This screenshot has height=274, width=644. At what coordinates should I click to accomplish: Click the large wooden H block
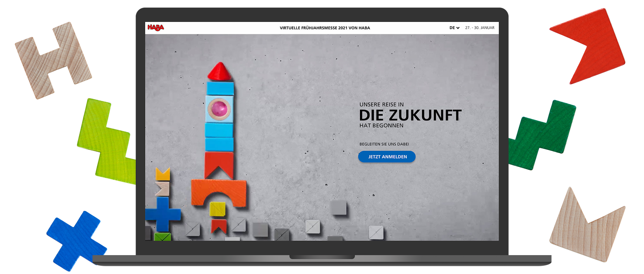pos(53,60)
